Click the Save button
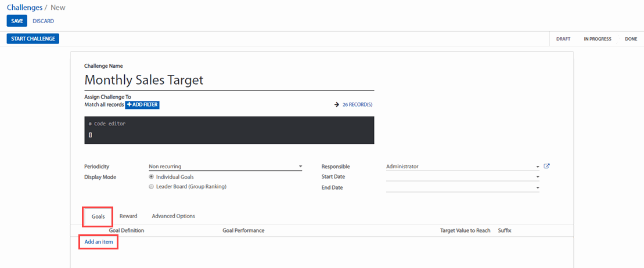This screenshot has height=268, width=644. coord(17,21)
